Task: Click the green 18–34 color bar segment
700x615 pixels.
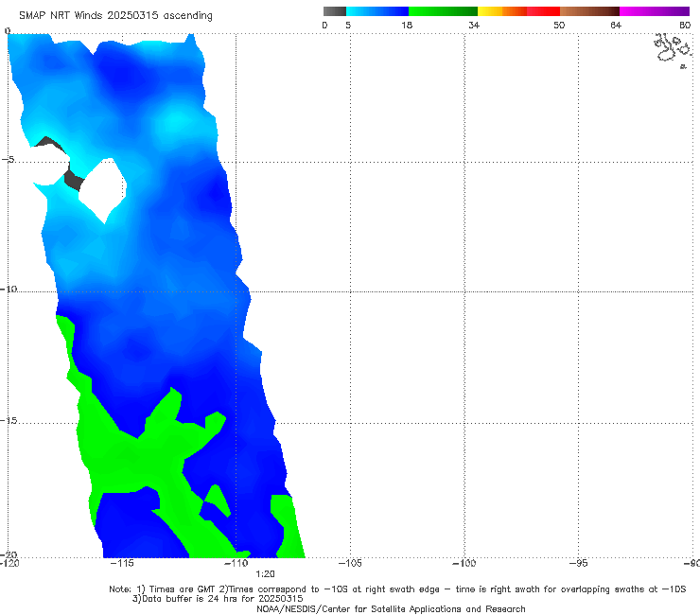Action: coord(443,11)
